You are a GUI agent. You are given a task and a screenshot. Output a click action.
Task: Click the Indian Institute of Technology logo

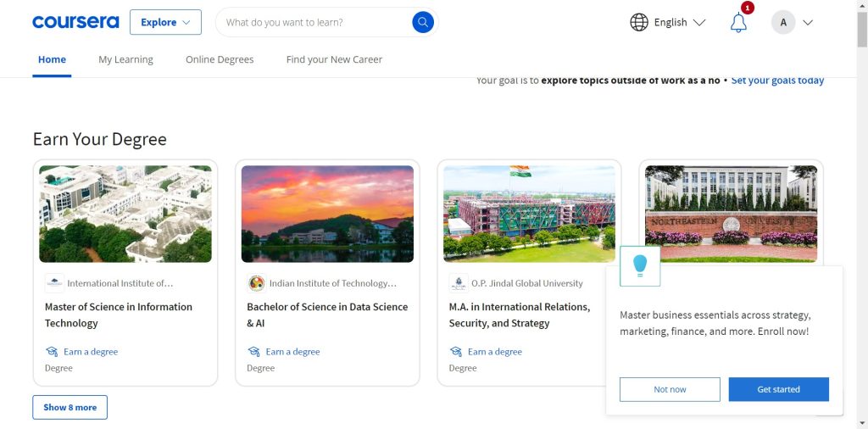pyautogui.click(x=256, y=283)
